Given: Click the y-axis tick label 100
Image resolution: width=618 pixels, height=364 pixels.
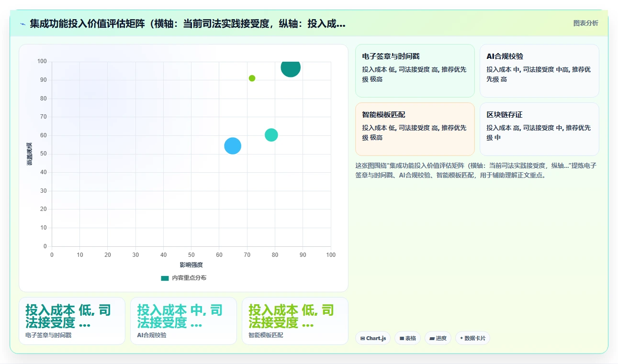Looking at the screenshot, I should pos(42,61).
